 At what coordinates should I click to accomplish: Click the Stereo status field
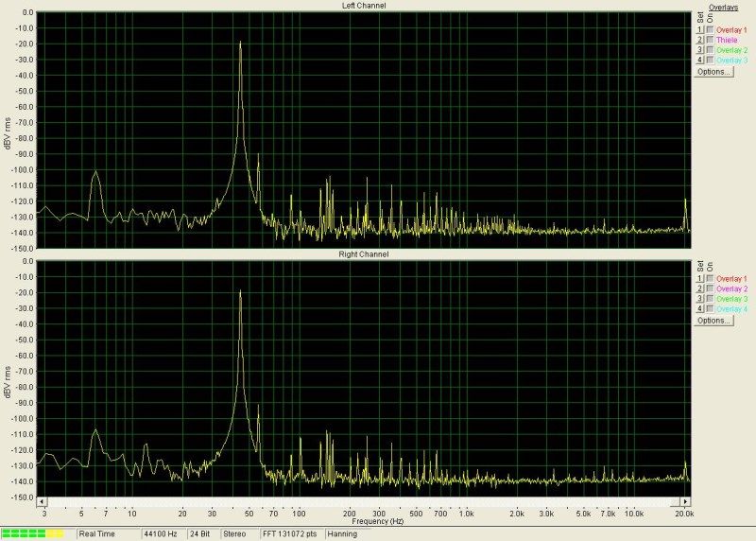click(239, 534)
